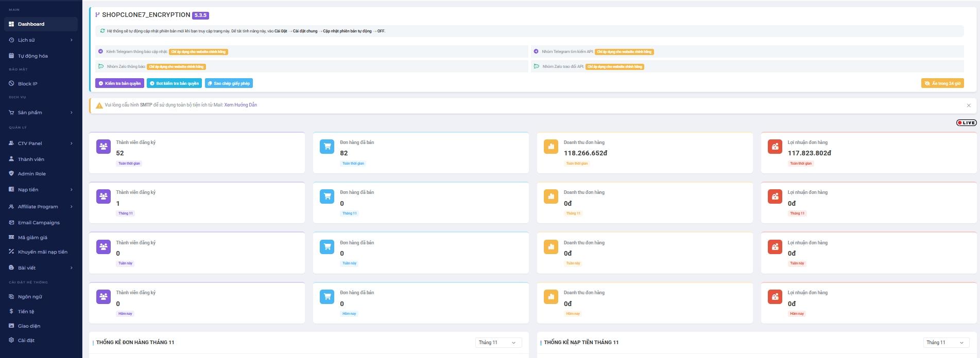Open the Email Campaigns menu item
This screenshot has width=980, height=358.
[39, 223]
